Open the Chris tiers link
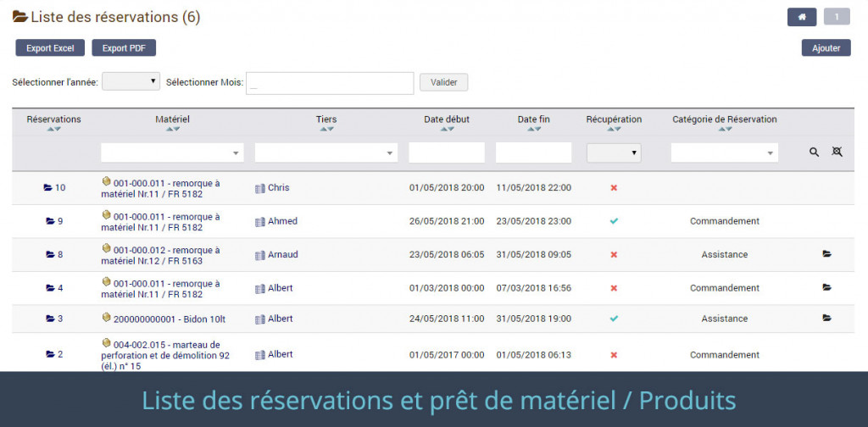This screenshot has height=427, width=868. (272, 188)
